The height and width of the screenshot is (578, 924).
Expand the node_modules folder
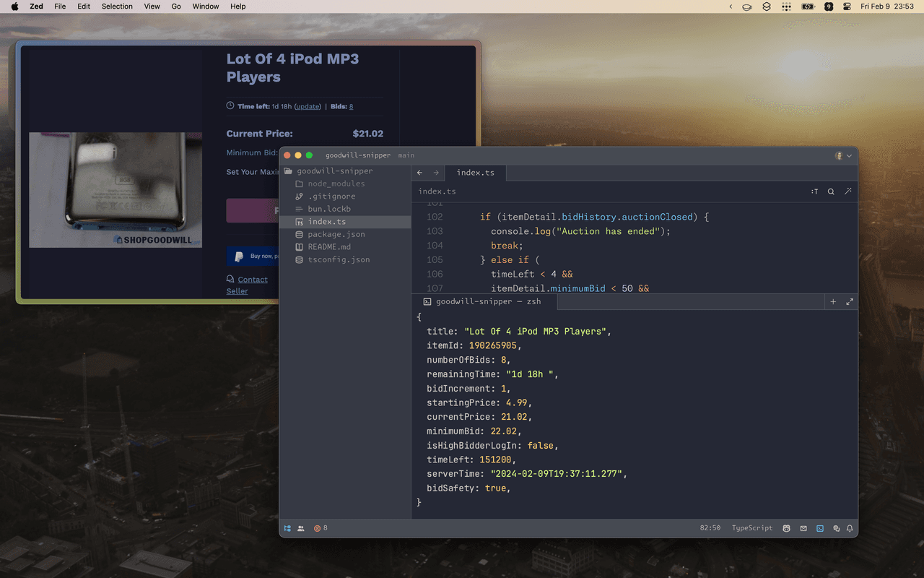pyautogui.click(x=336, y=184)
